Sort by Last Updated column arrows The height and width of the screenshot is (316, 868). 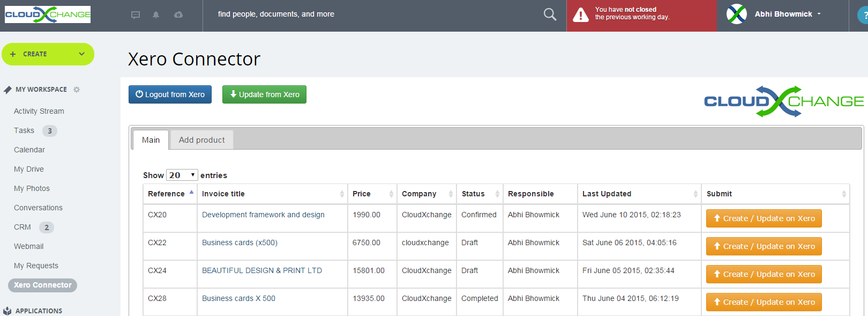pos(695,194)
